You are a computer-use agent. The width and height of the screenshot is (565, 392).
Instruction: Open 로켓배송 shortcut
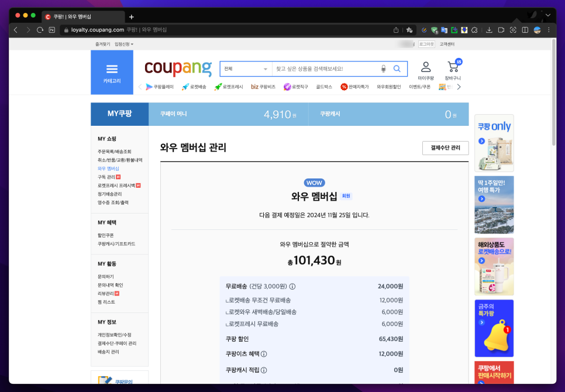(x=194, y=87)
